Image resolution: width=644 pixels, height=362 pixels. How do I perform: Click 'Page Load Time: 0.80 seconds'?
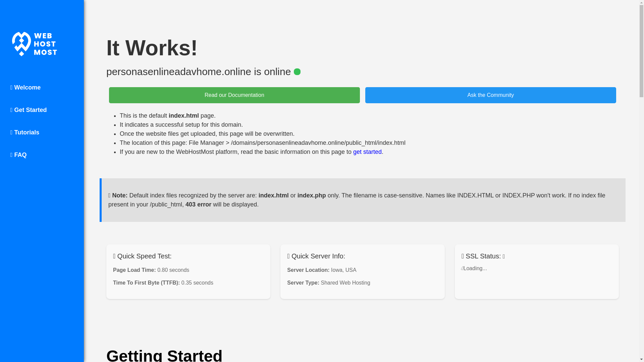[x=151, y=270]
